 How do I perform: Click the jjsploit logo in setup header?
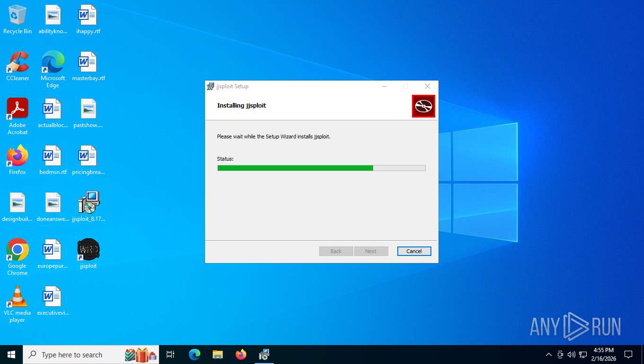click(423, 106)
